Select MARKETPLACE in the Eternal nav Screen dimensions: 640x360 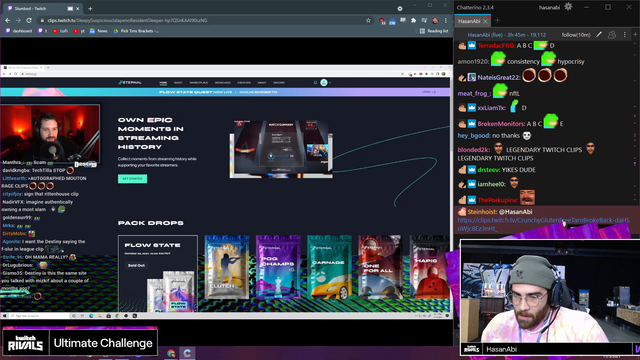click(199, 83)
